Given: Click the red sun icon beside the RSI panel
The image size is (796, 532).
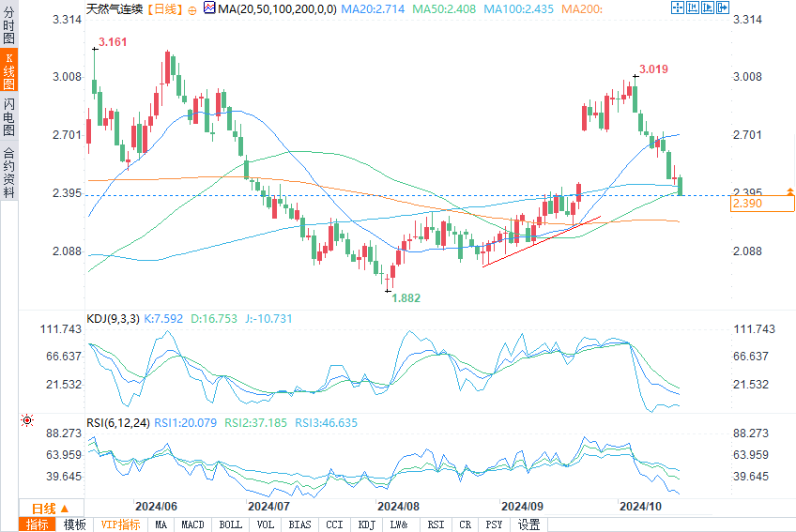Looking at the screenshot, I should (x=27, y=420).
